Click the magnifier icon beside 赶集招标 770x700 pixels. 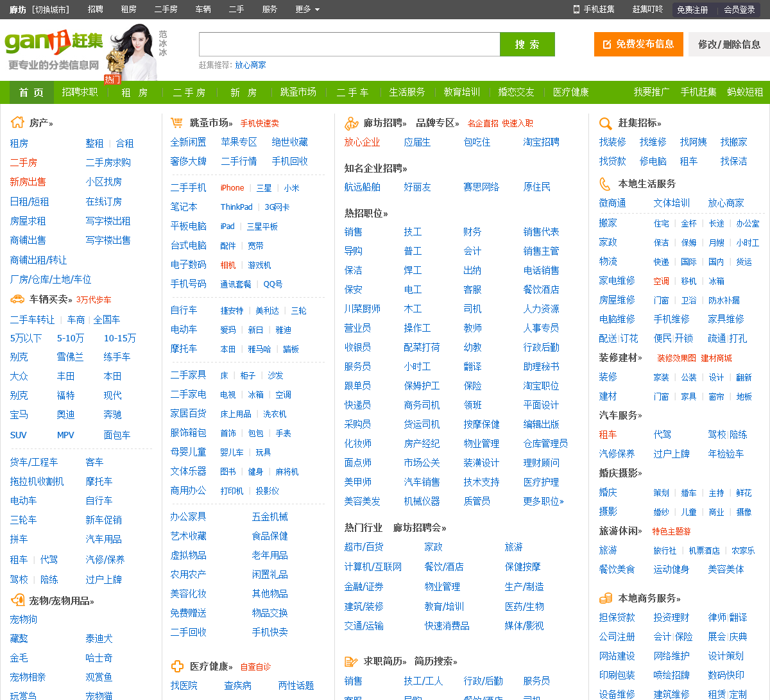tap(605, 123)
